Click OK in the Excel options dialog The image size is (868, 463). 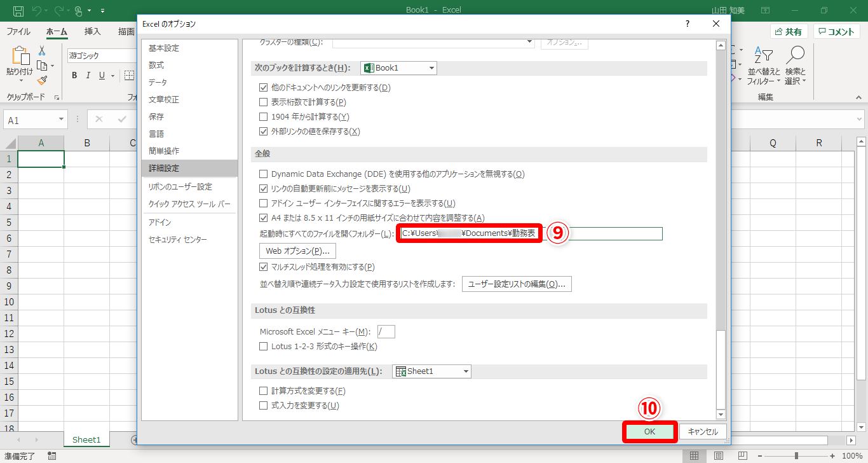pos(649,431)
